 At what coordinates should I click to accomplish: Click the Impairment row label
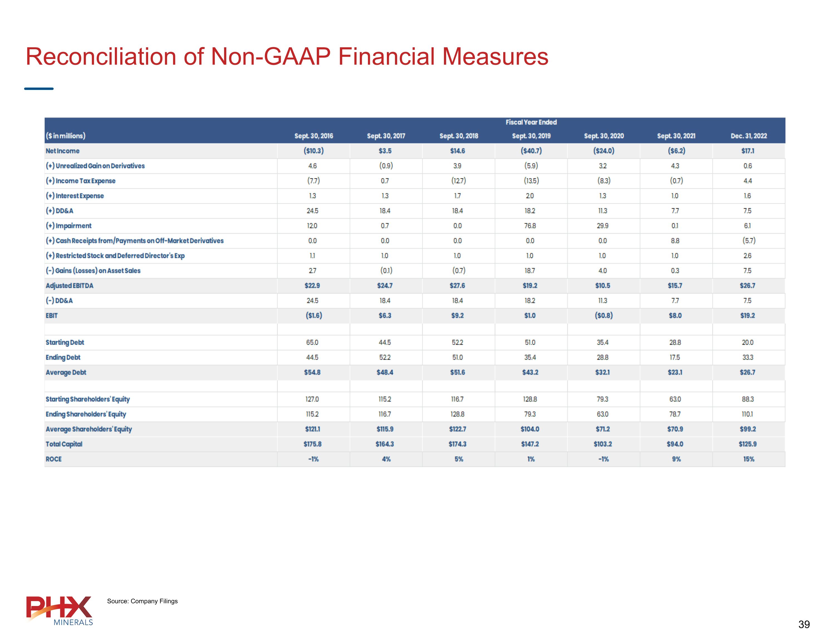pos(69,226)
